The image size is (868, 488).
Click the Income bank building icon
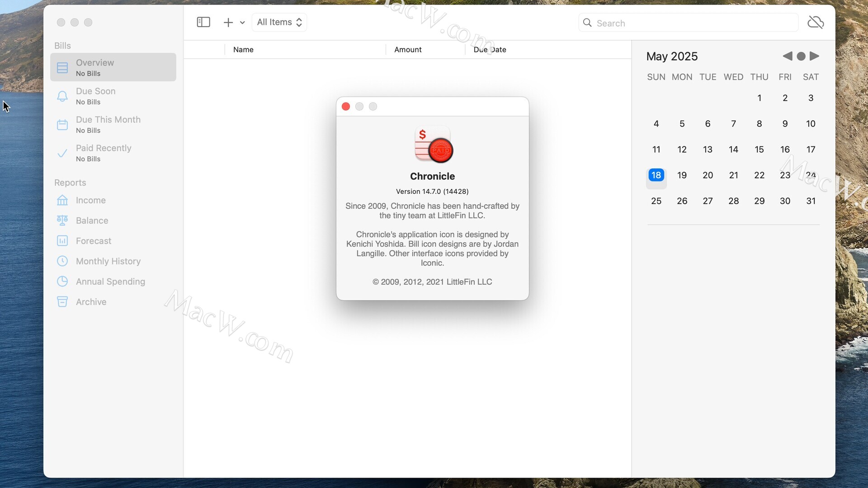pos(62,200)
